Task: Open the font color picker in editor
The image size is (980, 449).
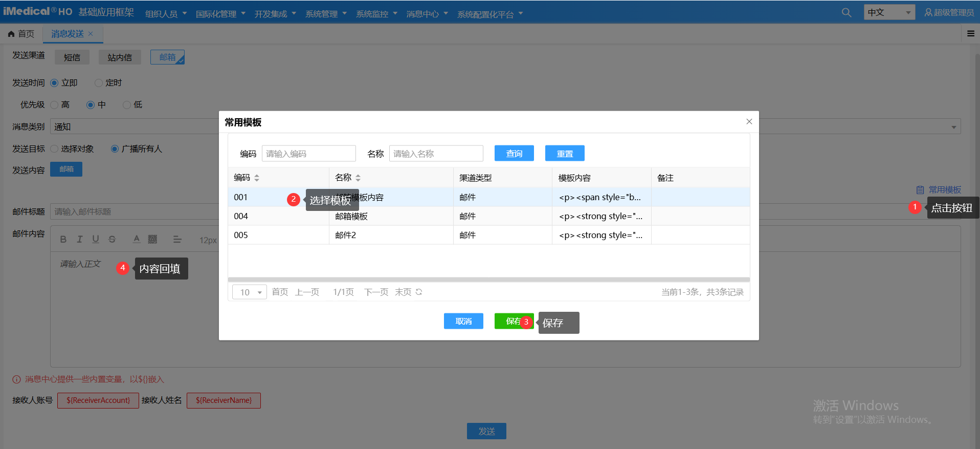Action: 137,239
